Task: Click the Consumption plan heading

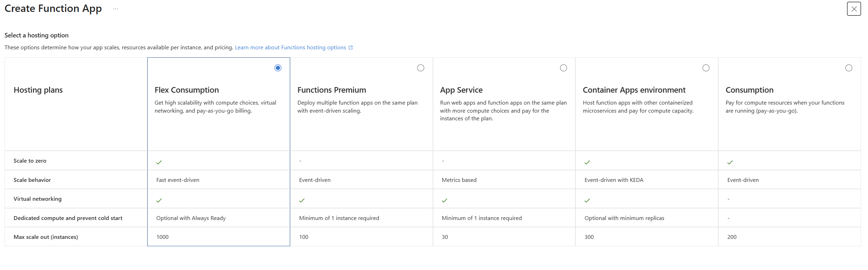Action: (749, 90)
